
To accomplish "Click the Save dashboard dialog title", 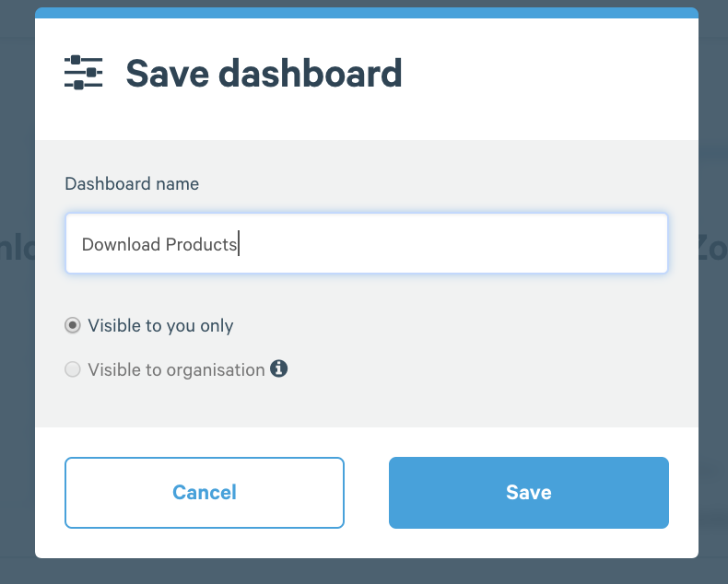I will point(264,74).
